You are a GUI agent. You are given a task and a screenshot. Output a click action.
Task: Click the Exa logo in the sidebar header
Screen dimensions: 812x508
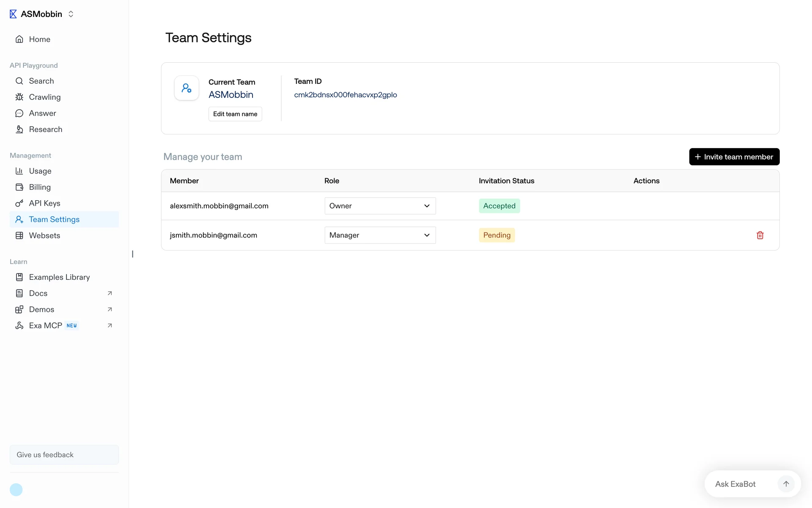(x=13, y=14)
